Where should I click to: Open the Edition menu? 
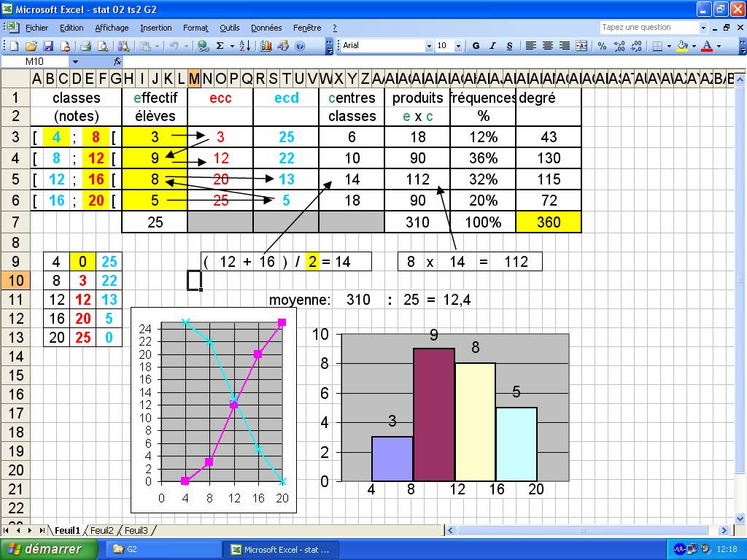[71, 28]
